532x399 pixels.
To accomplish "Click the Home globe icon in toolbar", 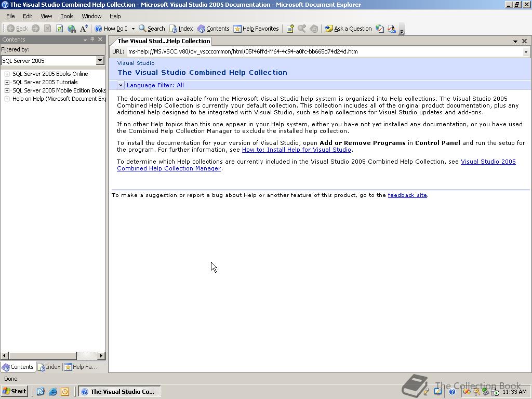I will pos(72,29).
